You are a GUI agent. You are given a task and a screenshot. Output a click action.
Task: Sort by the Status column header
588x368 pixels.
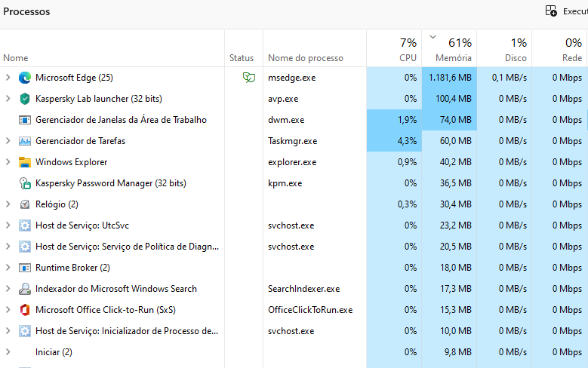point(244,48)
